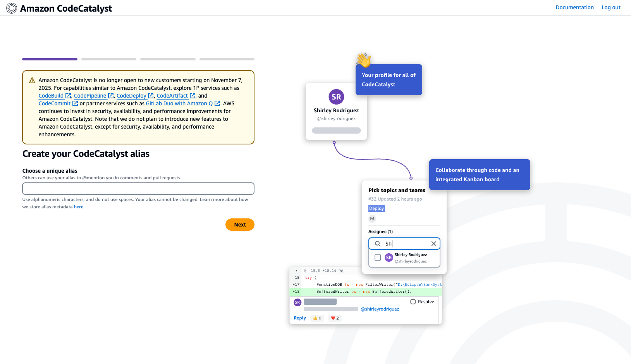The image size is (631, 364).
Task: Clear the assignee search with X icon
Action: (434, 244)
